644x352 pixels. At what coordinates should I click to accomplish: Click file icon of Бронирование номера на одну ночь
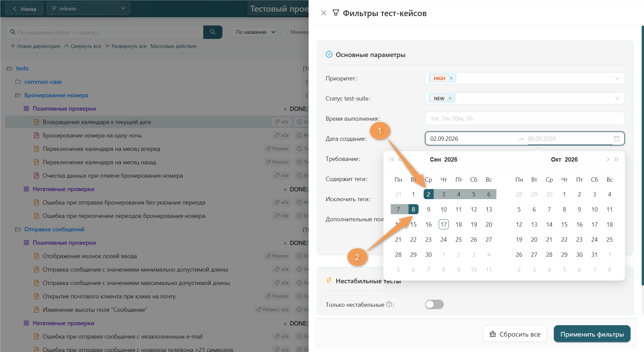pyautogui.click(x=36, y=135)
